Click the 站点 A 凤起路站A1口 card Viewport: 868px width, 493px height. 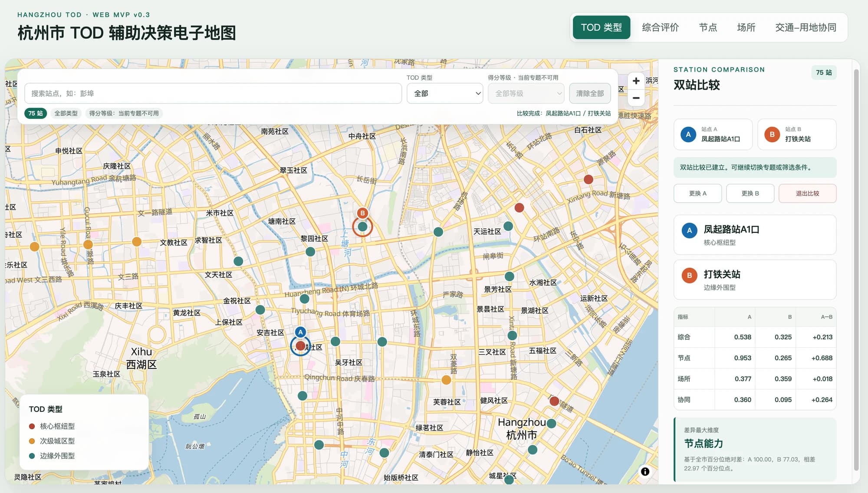[713, 135]
